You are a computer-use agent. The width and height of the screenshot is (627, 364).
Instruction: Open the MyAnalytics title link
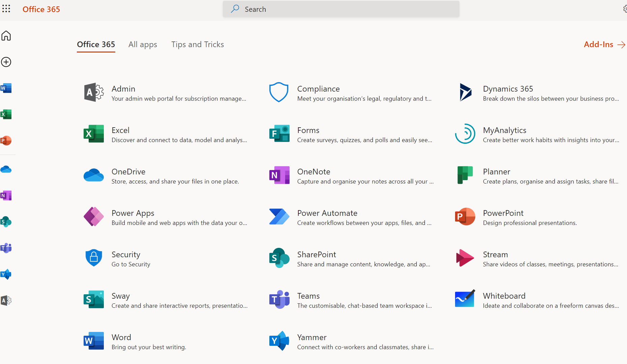pyautogui.click(x=505, y=130)
